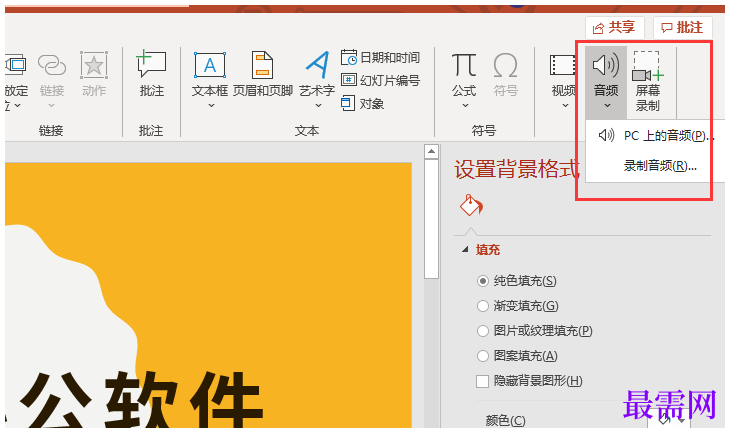The width and height of the screenshot is (735, 436).
Task: Select Gradient fill (渐变填充)
Action: pos(482,306)
